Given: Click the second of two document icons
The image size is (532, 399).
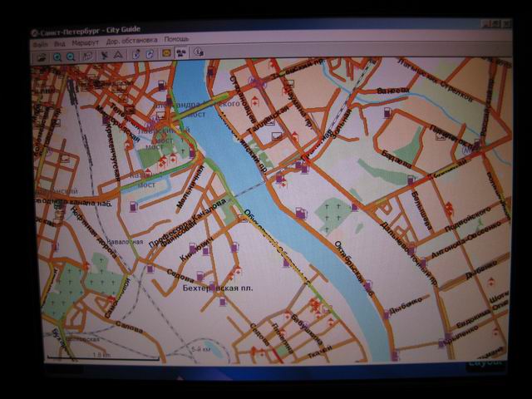Looking at the screenshot, I should [150, 55].
